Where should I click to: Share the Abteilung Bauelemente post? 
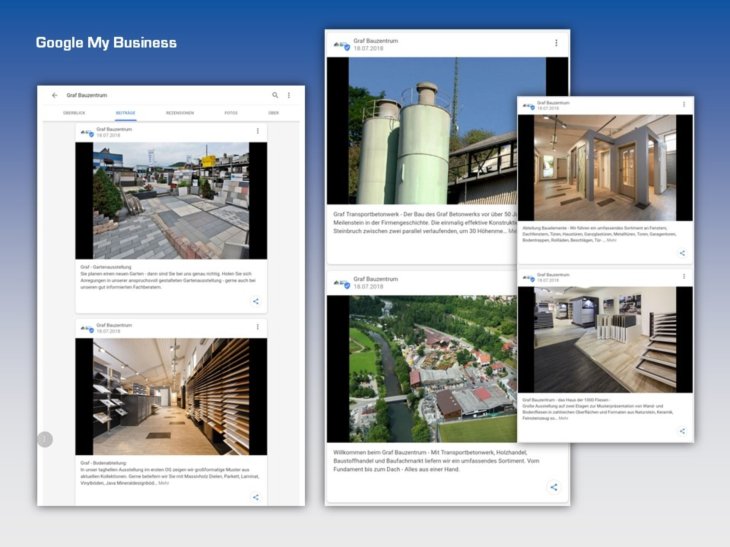tap(682, 253)
